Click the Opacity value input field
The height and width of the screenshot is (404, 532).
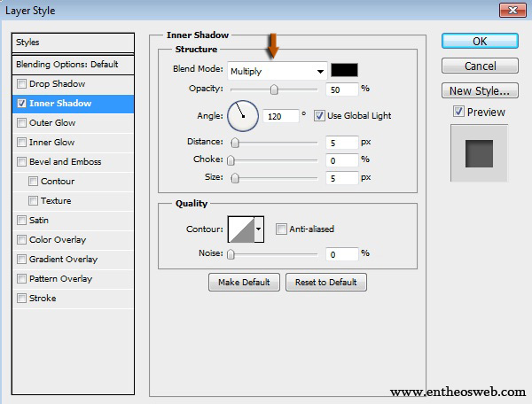click(x=340, y=89)
